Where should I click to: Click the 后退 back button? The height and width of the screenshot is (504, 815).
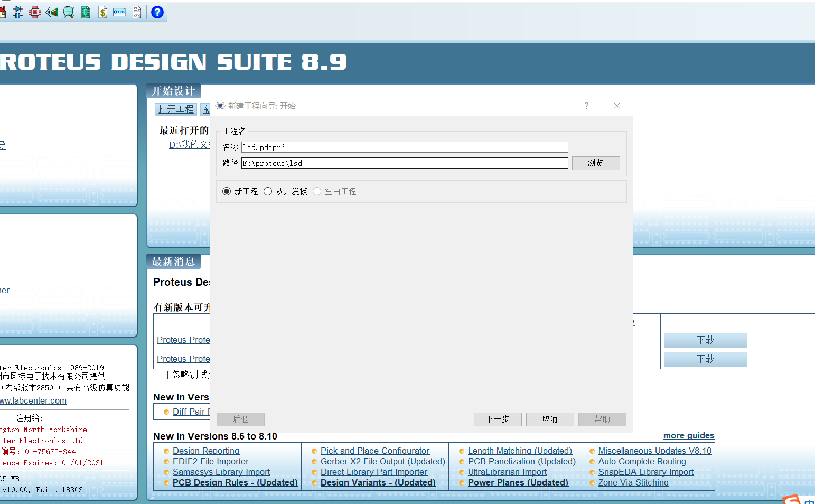click(240, 419)
